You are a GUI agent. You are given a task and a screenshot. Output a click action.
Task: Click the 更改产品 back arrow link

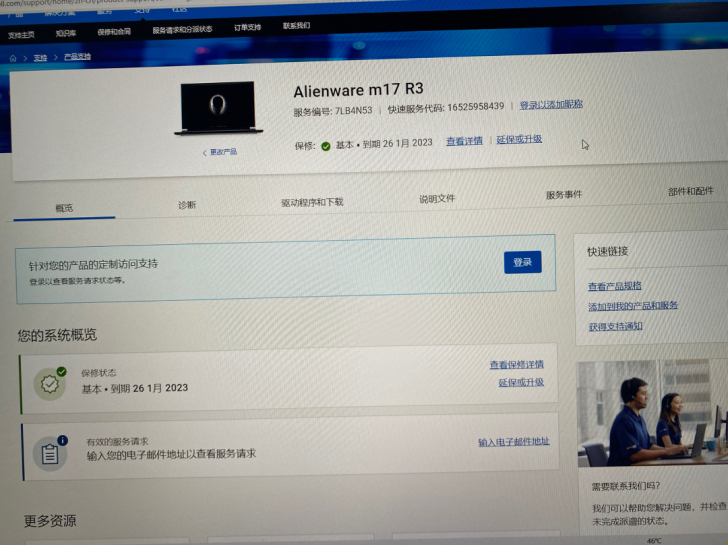click(x=220, y=152)
